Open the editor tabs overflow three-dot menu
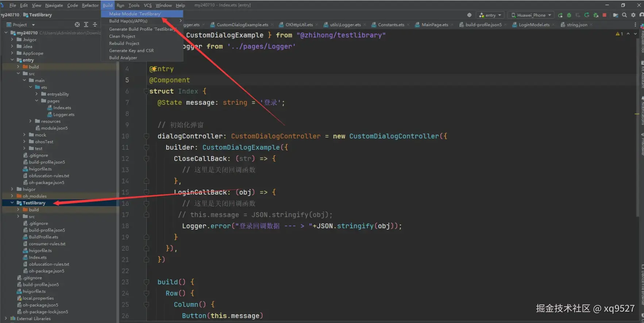The height and width of the screenshot is (323, 644). pyautogui.click(x=635, y=24)
